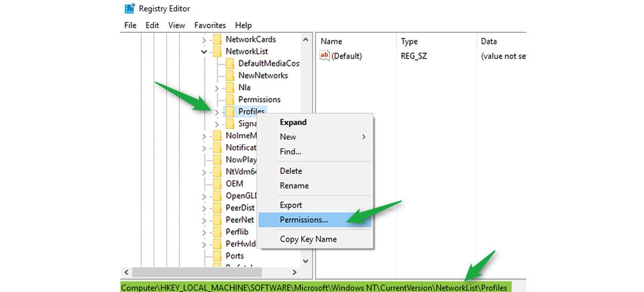644x292 pixels.
Task: Click the NetworkCards folder icon
Action: (x=217, y=40)
